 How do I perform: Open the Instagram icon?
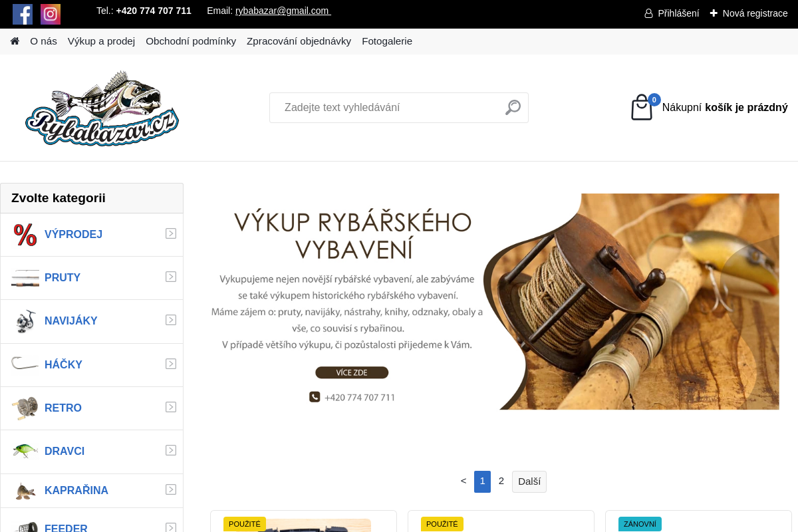[51, 14]
